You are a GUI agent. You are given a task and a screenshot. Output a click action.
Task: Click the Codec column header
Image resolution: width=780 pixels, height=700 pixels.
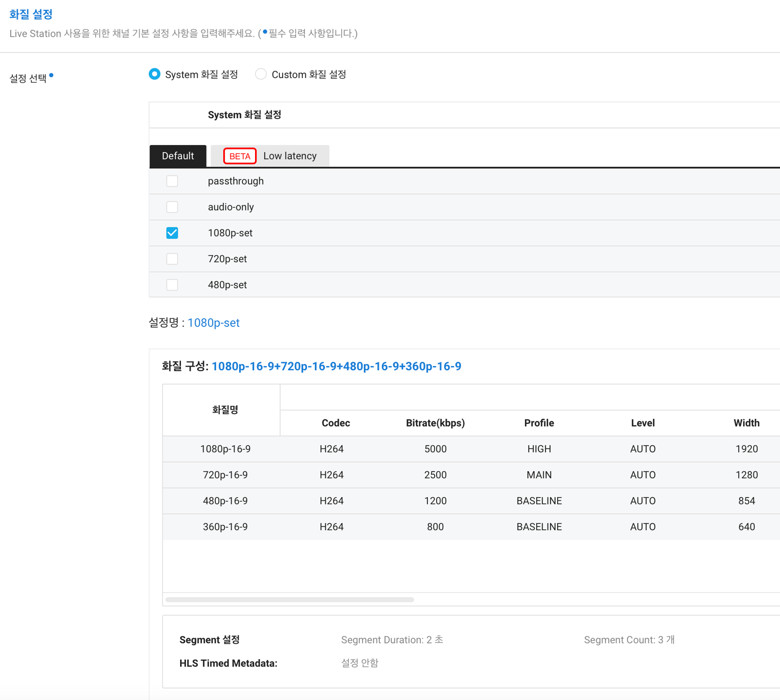point(335,423)
